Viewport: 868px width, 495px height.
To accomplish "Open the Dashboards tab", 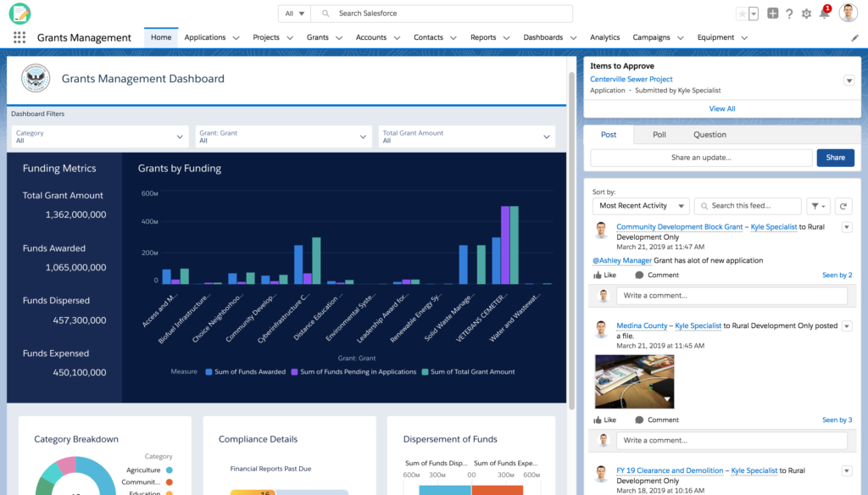I will click(x=543, y=37).
